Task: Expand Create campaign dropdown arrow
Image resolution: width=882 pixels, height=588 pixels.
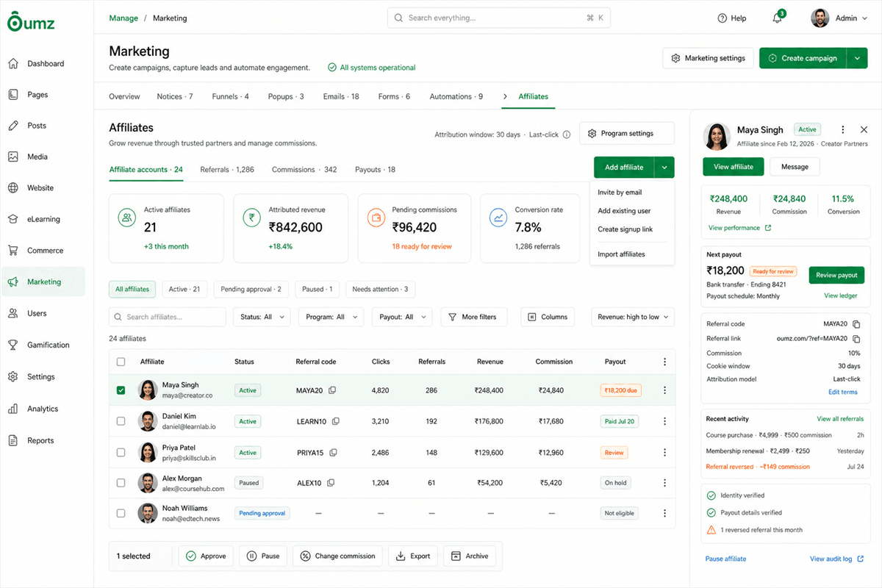Action: [x=857, y=58]
